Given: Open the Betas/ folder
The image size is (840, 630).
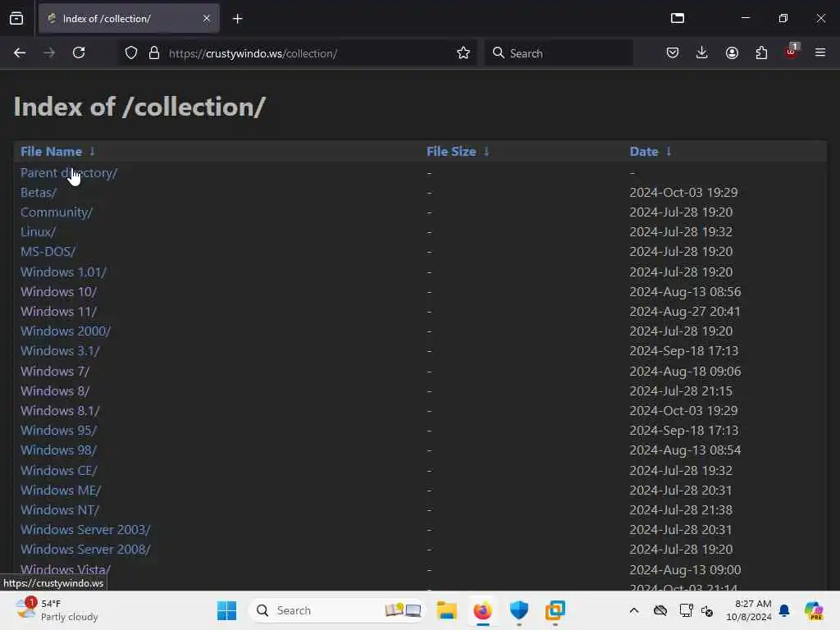Looking at the screenshot, I should click(38, 192).
